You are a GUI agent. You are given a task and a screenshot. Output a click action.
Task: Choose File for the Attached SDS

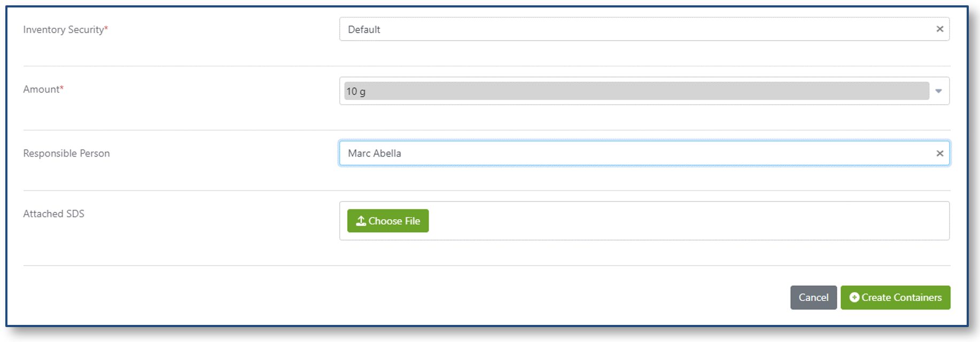(388, 221)
